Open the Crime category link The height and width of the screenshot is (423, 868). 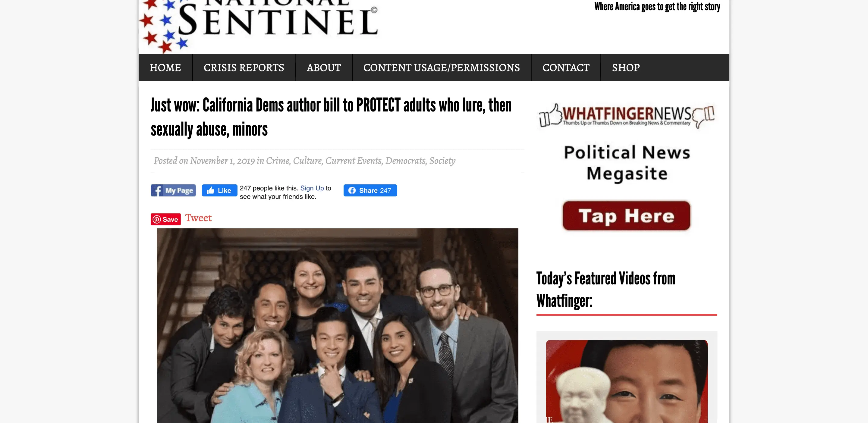point(277,161)
